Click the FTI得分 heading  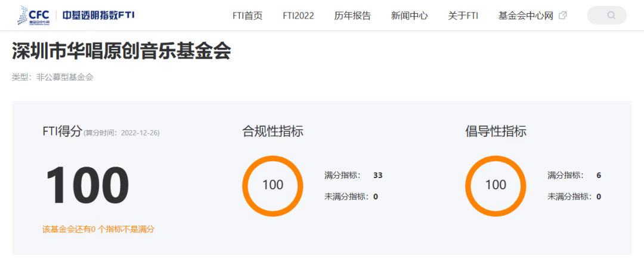(x=63, y=131)
